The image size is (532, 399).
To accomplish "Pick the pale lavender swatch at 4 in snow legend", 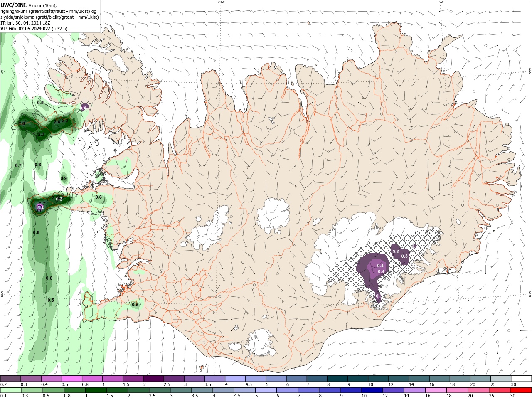I will click(x=235, y=379).
